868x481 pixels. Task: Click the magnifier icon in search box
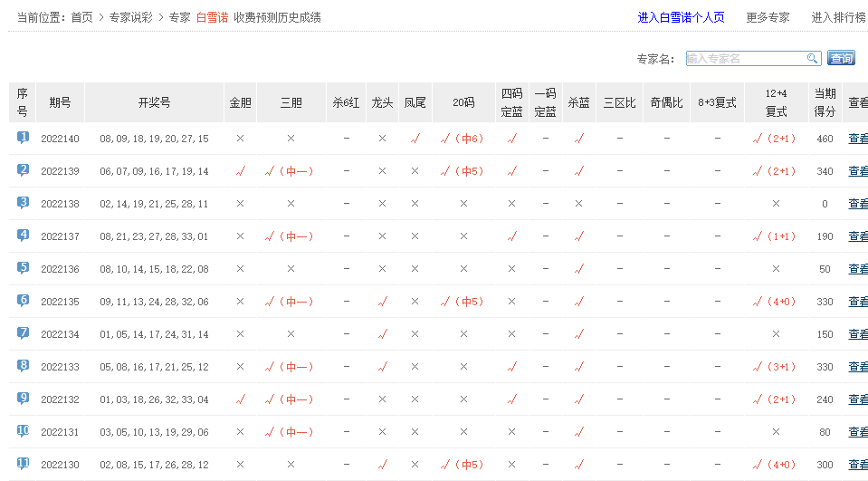point(812,59)
